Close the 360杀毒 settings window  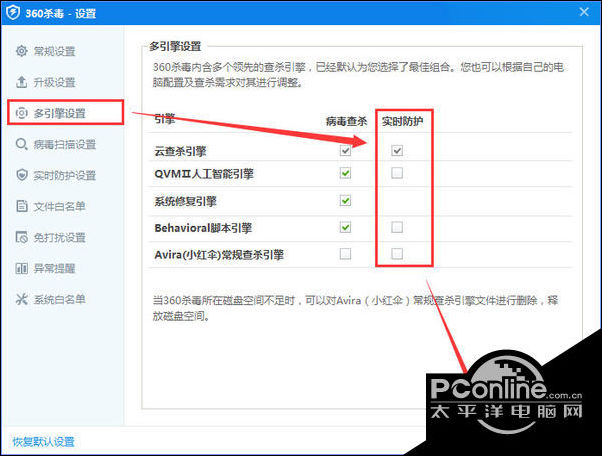click(x=584, y=12)
